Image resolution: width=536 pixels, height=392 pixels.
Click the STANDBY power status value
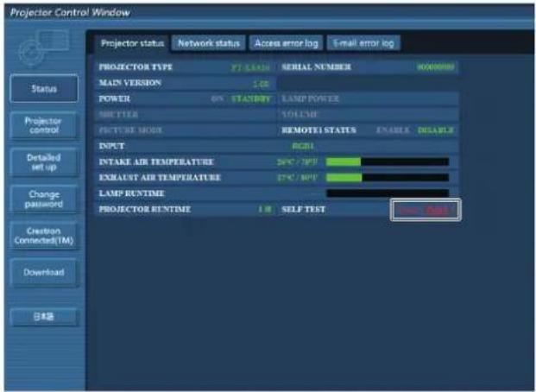click(x=251, y=98)
